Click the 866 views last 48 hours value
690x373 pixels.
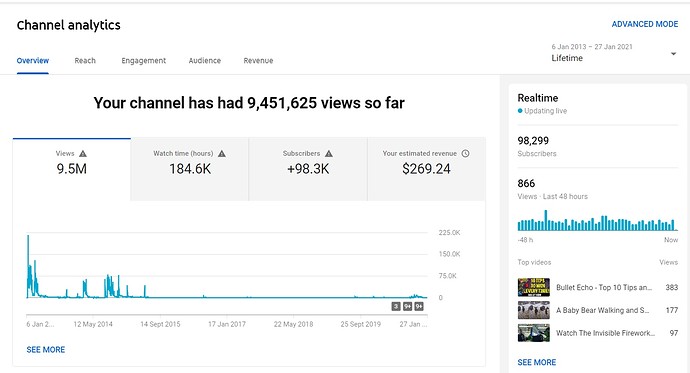pyautogui.click(x=526, y=183)
